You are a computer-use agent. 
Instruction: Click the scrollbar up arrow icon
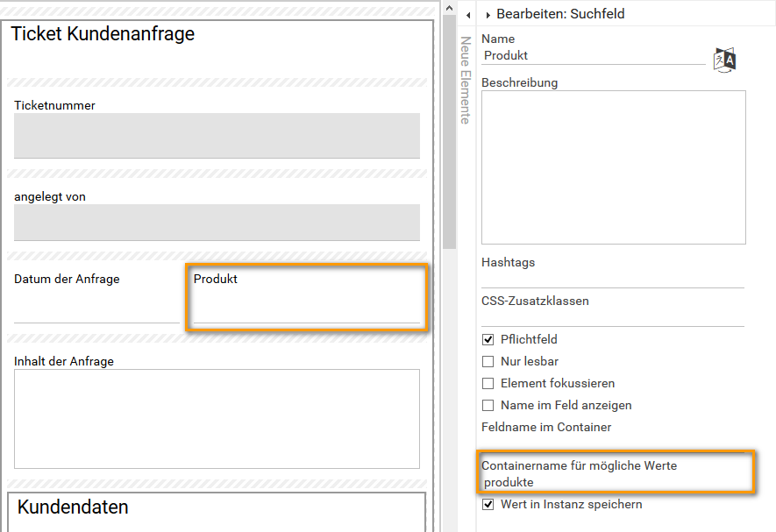[448, 9]
